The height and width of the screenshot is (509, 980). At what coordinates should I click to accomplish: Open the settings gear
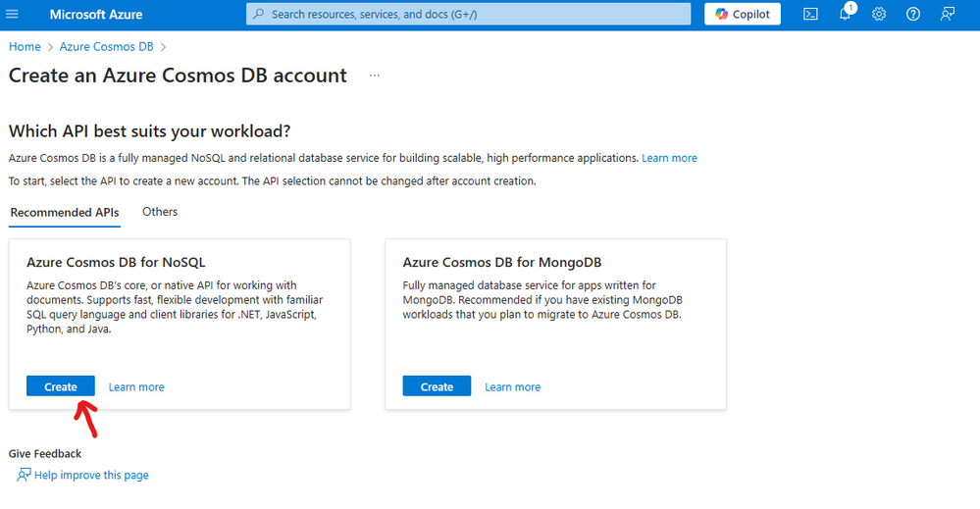[x=879, y=14]
